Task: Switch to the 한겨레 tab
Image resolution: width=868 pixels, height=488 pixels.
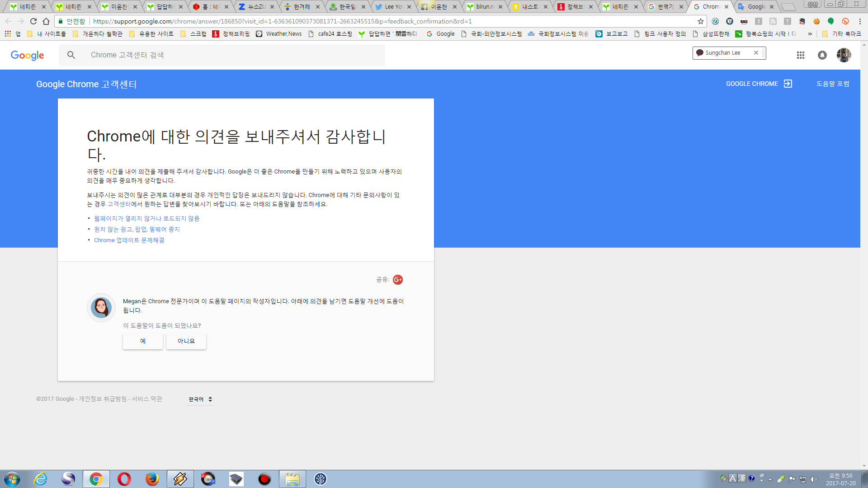Action: tap(302, 7)
